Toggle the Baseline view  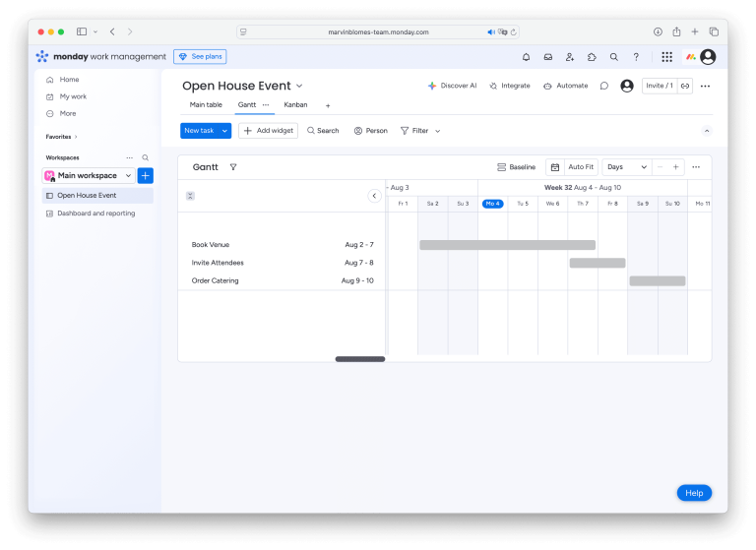click(517, 167)
